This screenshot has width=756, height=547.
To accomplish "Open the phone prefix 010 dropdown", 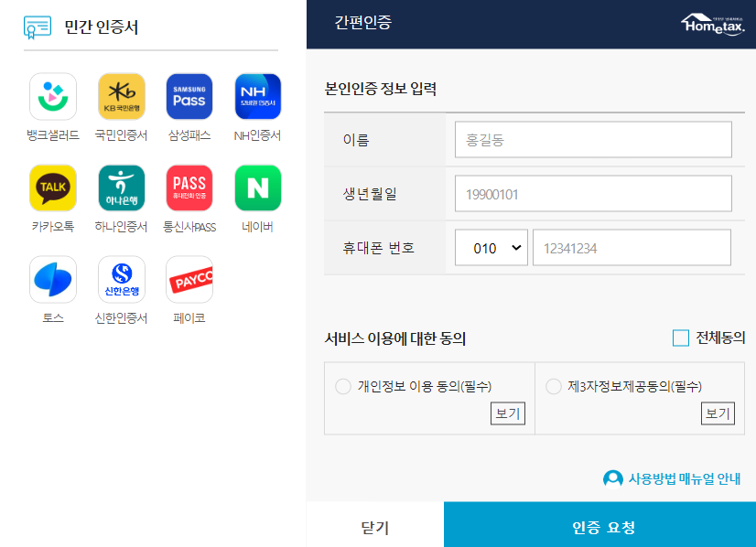I will pos(491,247).
